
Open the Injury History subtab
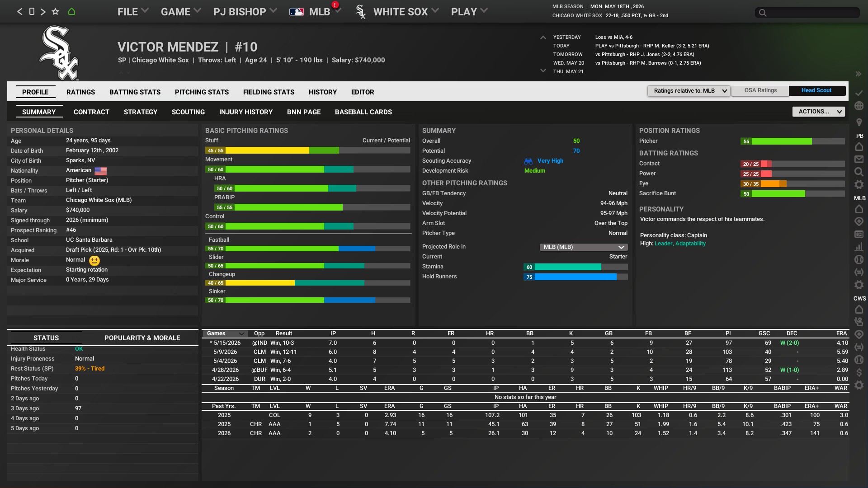point(245,112)
